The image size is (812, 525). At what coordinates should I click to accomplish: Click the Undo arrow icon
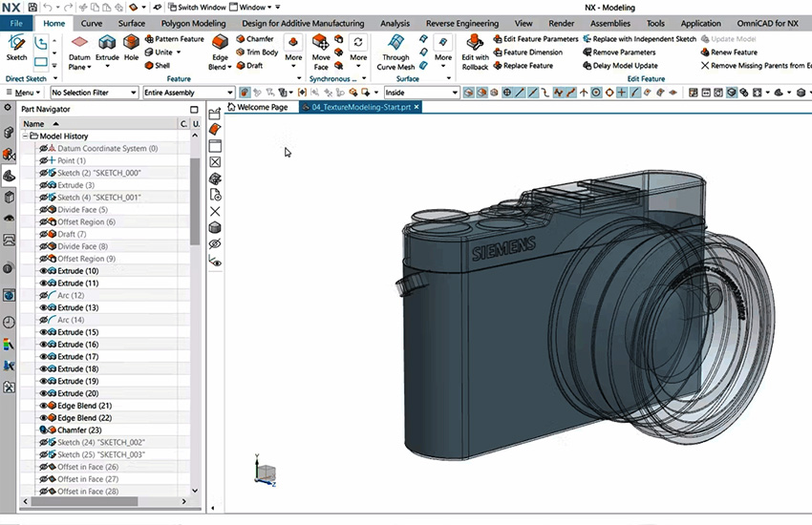[x=48, y=8]
